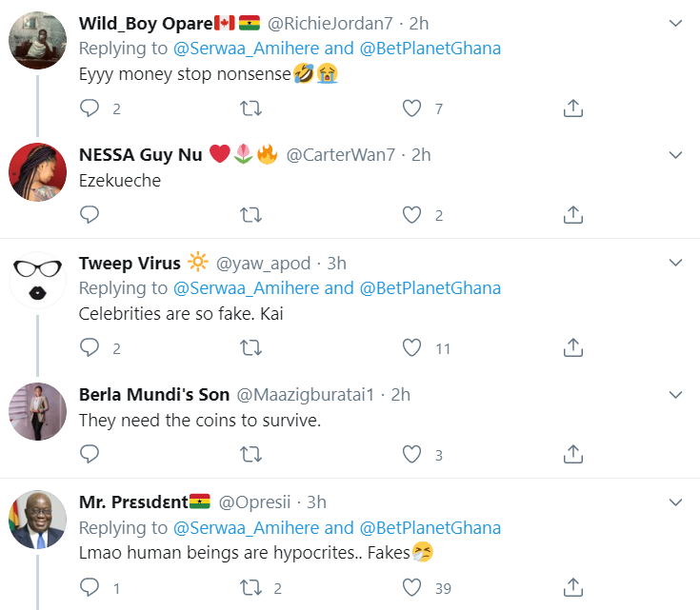Open Berla Mundi's Son display name
The image size is (700, 610).
(x=154, y=395)
